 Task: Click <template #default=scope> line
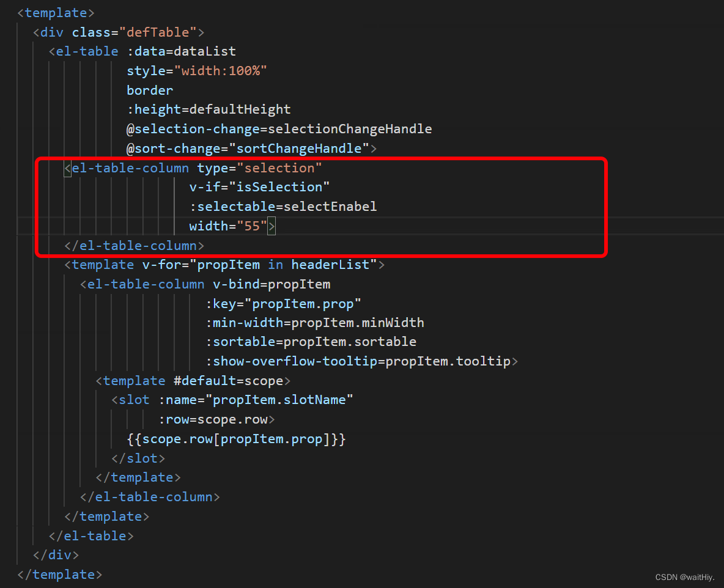193,381
